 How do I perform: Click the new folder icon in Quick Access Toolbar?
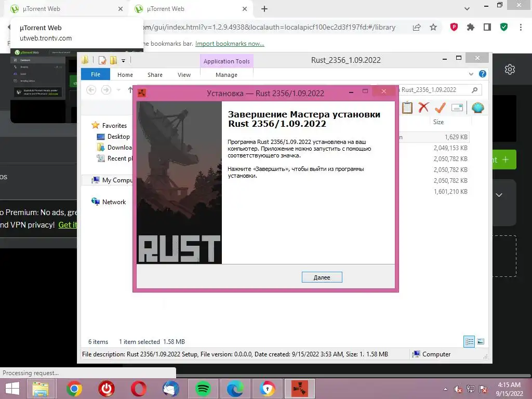pyautogui.click(x=113, y=60)
